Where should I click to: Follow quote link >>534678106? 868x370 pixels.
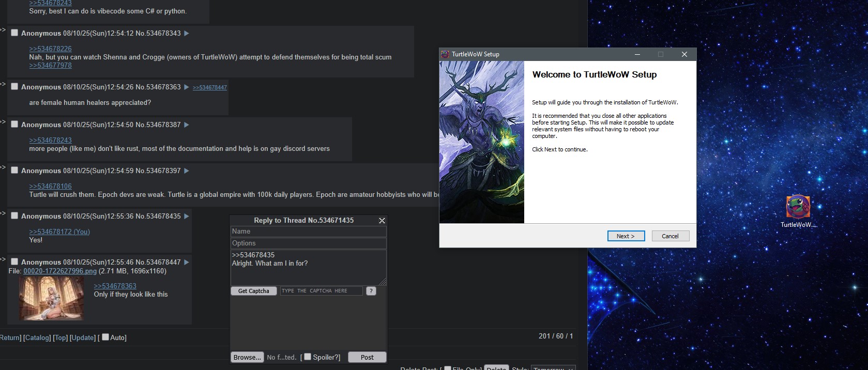click(50, 186)
